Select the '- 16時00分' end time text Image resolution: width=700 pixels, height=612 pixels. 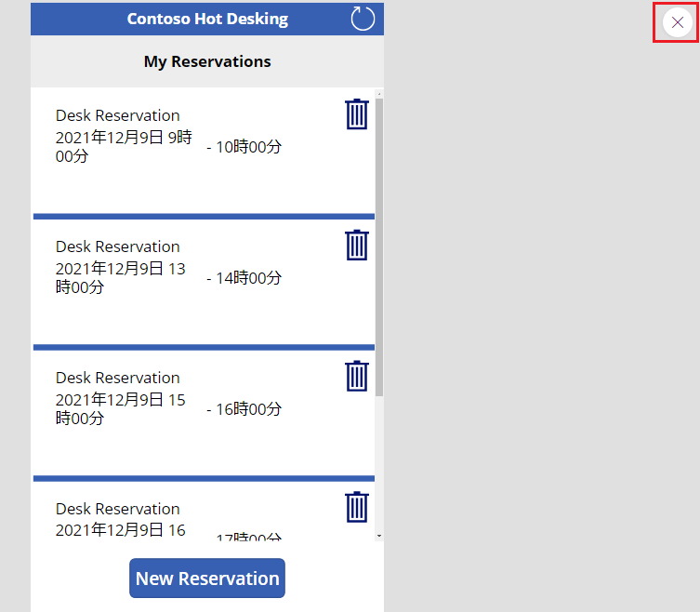(244, 409)
